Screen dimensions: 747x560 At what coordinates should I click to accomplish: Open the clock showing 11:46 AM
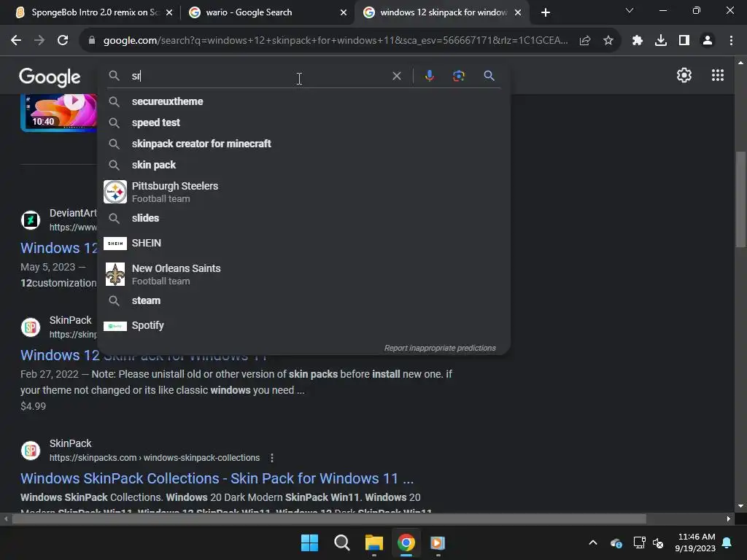(x=695, y=542)
